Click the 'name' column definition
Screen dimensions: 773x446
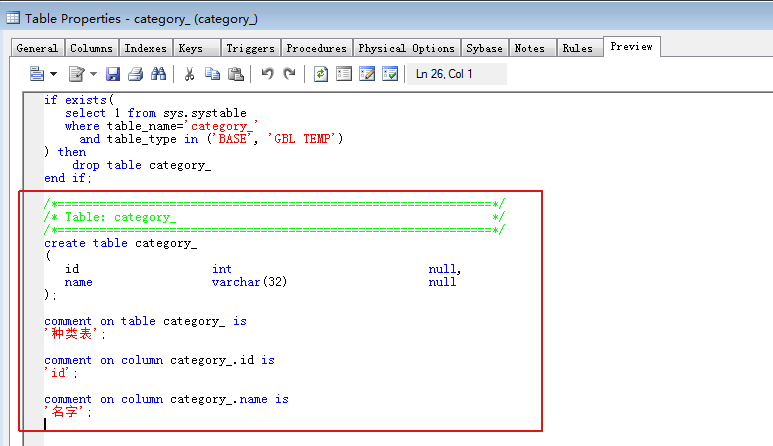(x=78, y=282)
